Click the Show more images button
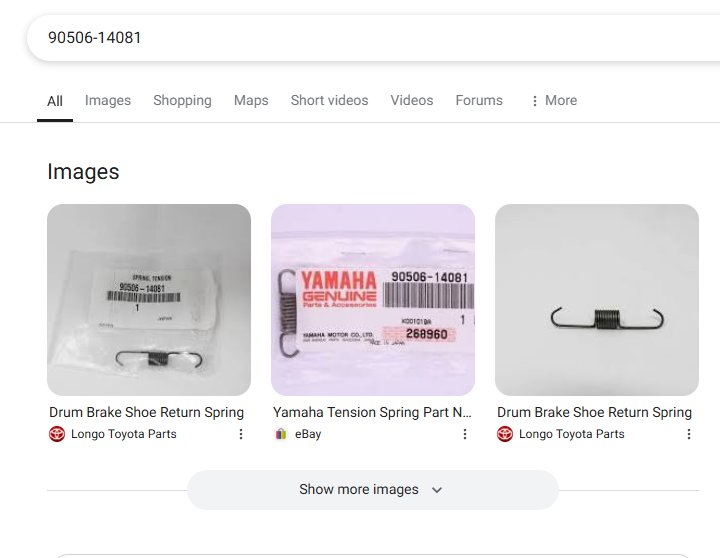This screenshot has height=558, width=720. [373, 490]
